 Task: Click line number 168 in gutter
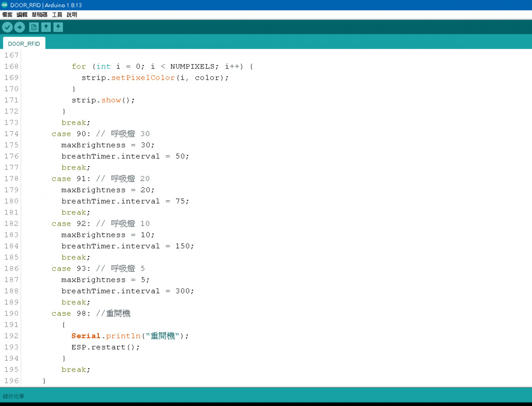click(x=11, y=66)
